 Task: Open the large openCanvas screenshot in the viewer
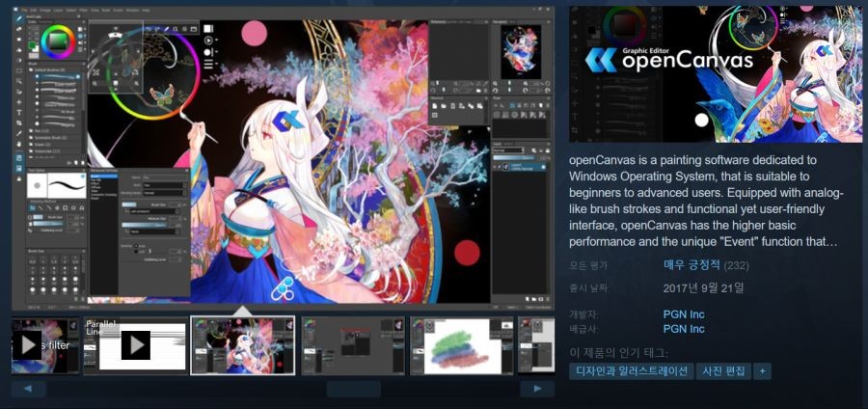pyautogui.click(x=283, y=158)
